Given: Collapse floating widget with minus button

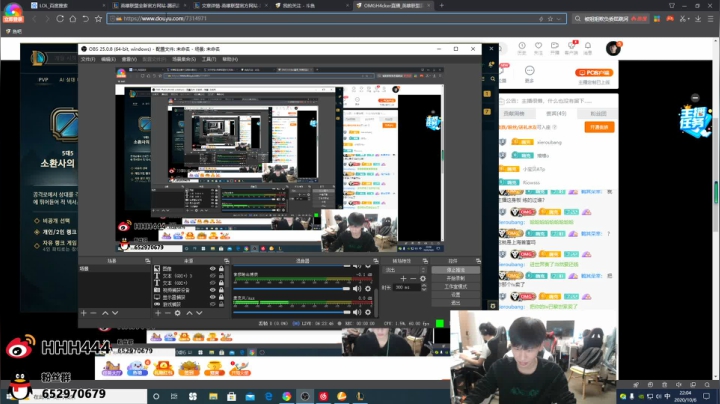Looking at the screenshot, I should tap(695, 98).
